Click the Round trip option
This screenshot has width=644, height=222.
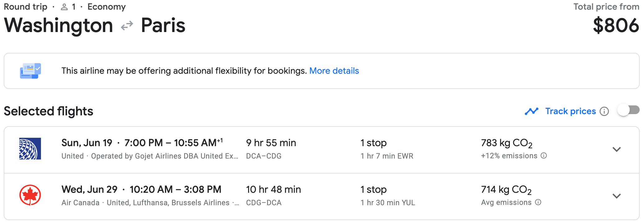pyautogui.click(x=25, y=6)
